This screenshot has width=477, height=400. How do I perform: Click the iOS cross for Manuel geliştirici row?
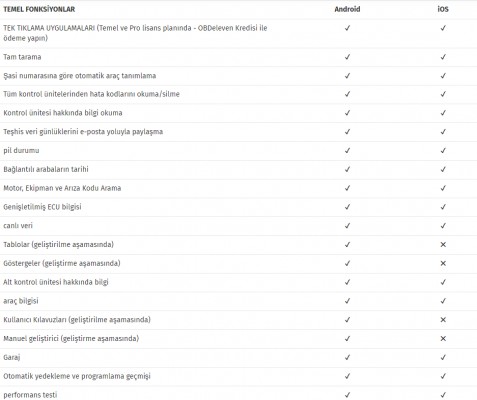click(x=443, y=338)
